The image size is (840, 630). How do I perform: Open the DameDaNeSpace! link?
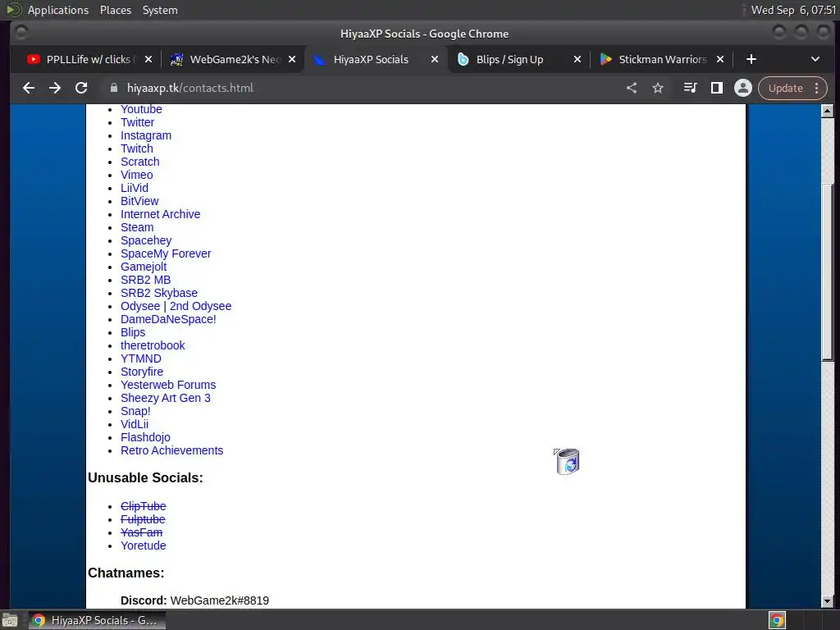(168, 319)
